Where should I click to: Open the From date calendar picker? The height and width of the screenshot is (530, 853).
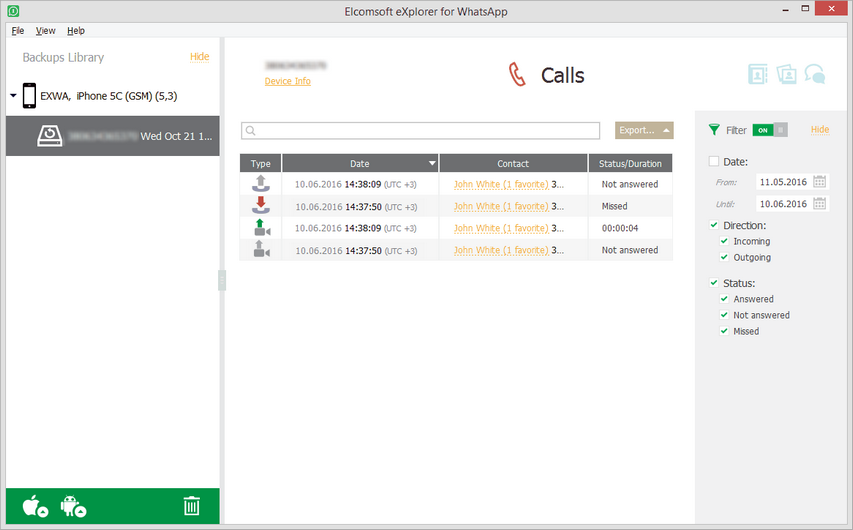tap(819, 182)
